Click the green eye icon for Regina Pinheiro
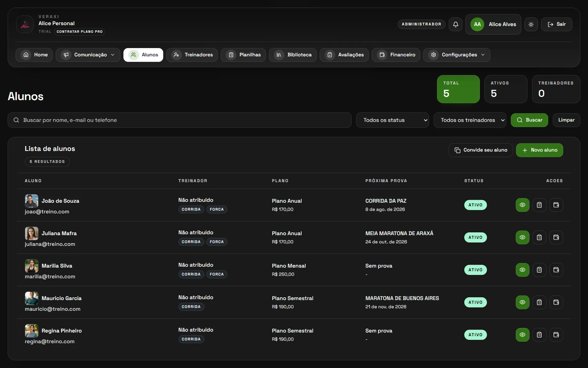588x368 pixels. click(522, 335)
